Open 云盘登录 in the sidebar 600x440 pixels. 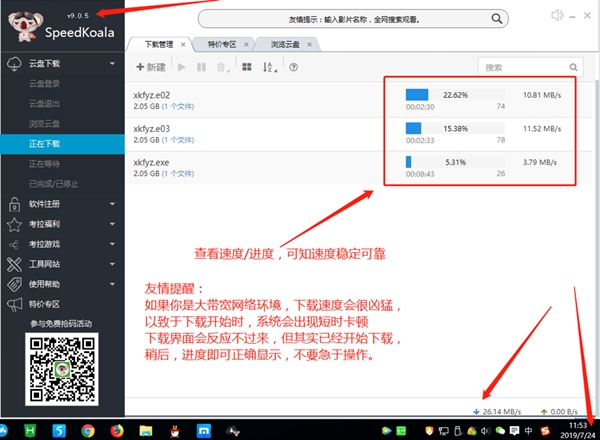tap(45, 84)
